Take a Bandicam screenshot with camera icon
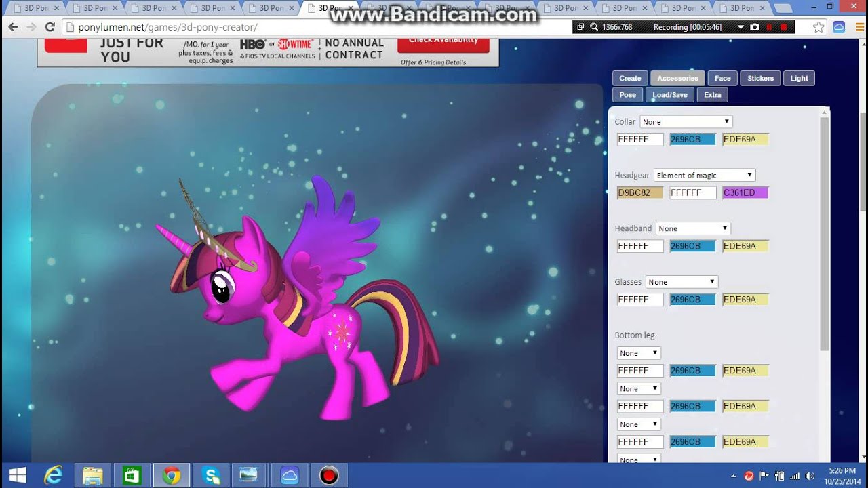 point(755,27)
